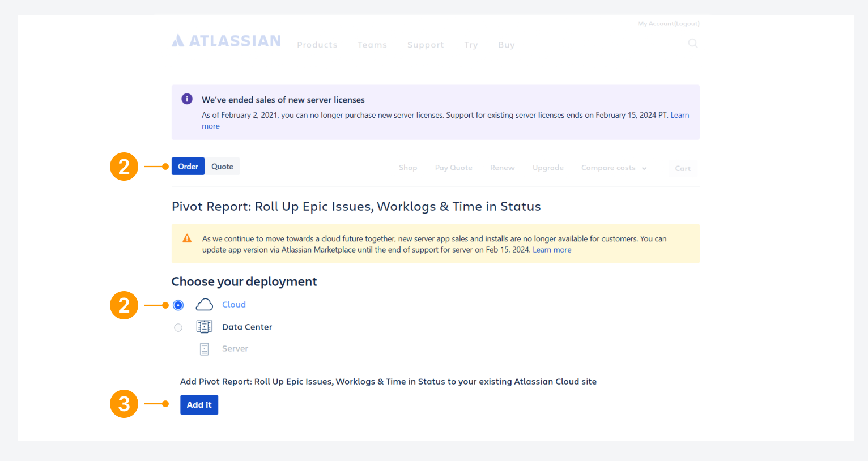868x461 pixels.
Task: Switch to the Order tab
Action: pos(188,167)
